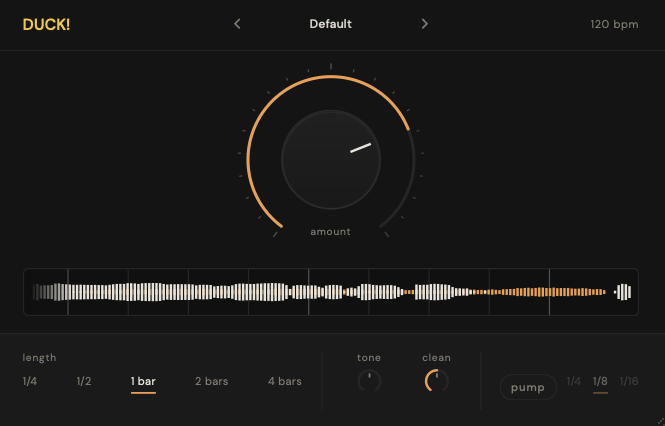Set pump rate to 1/16
The height and width of the screenshot is (426, 665).
click(629, 381)
